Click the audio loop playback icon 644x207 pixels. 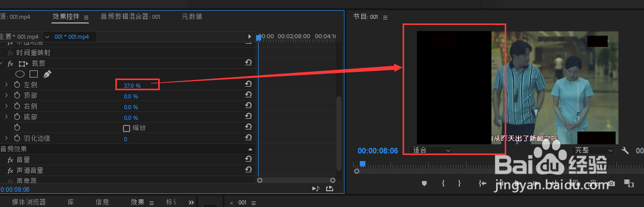click(315, 189)
